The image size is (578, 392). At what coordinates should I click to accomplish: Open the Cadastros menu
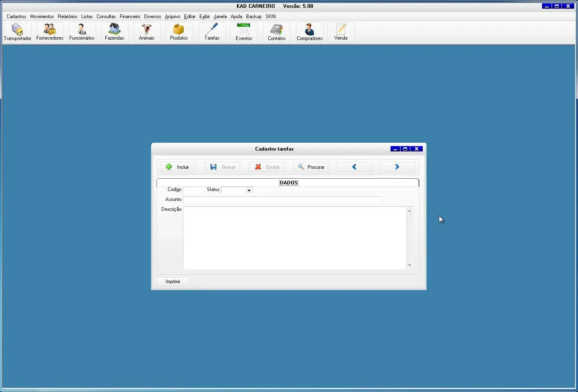tap(16, 17)
